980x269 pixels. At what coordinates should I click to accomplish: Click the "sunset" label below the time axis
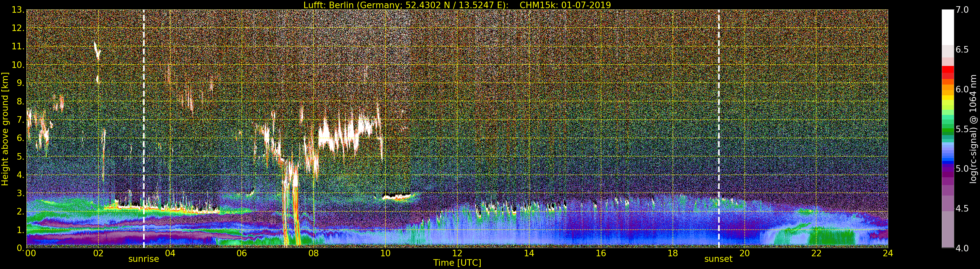click(718, 259)
